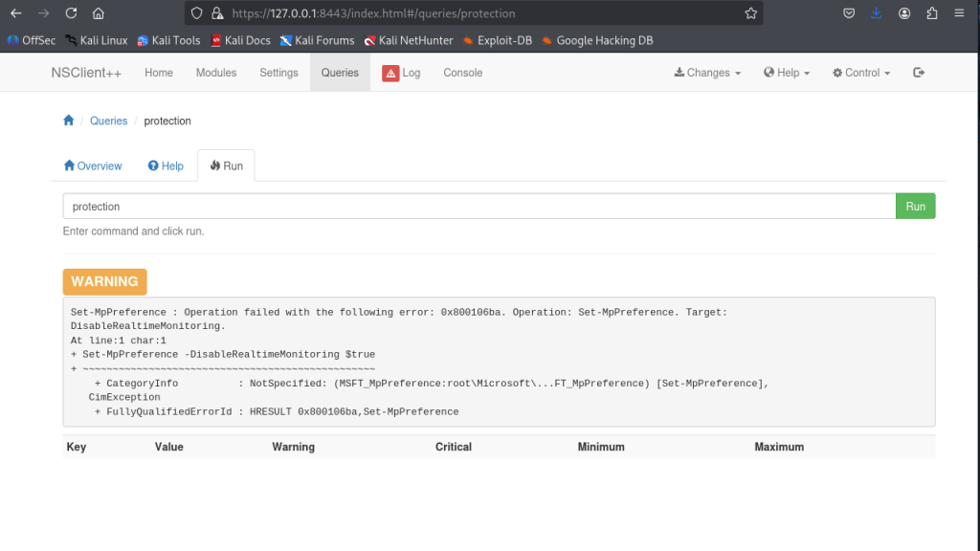Switch to the Overview tab

[93, 165]
